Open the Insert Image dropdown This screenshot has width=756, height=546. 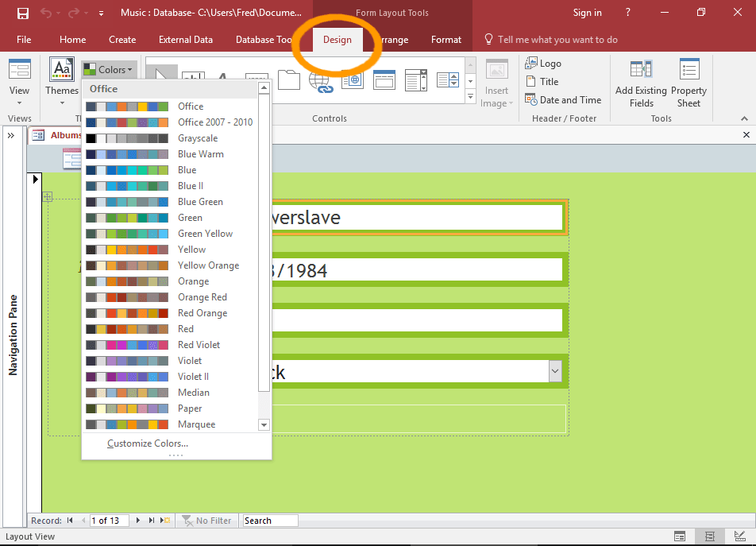pyautogui.click(x=496, y=83)
